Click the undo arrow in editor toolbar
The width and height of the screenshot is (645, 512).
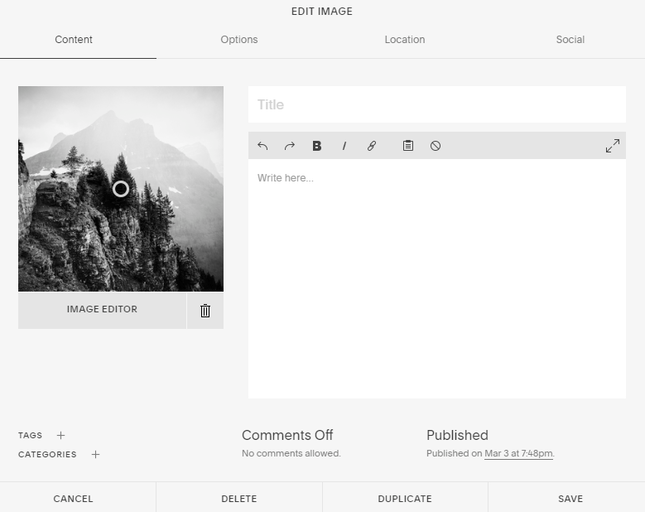(263, 146)
